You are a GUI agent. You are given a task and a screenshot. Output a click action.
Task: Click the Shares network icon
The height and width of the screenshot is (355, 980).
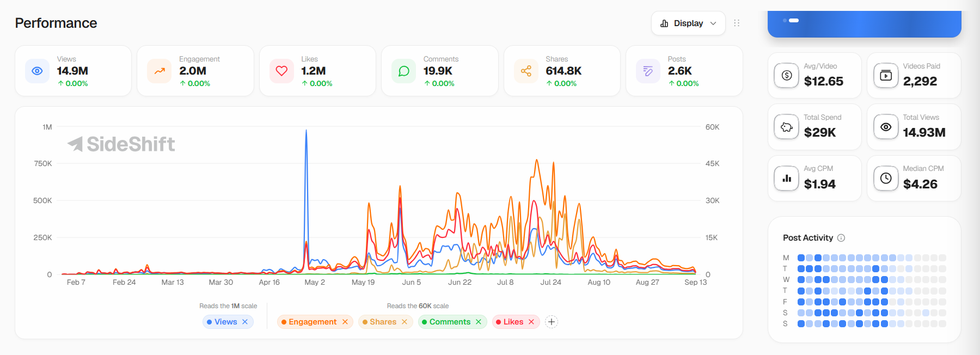pos(526,71)
